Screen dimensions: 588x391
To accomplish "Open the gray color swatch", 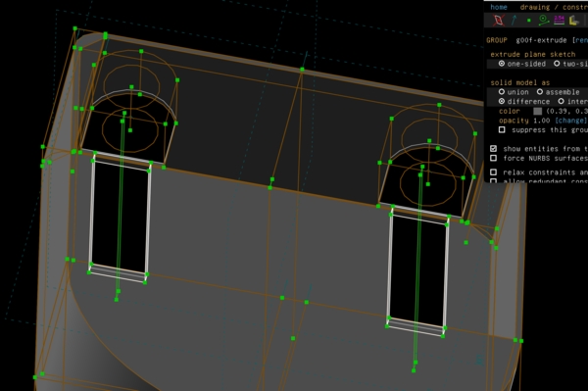I will (537, 112).
